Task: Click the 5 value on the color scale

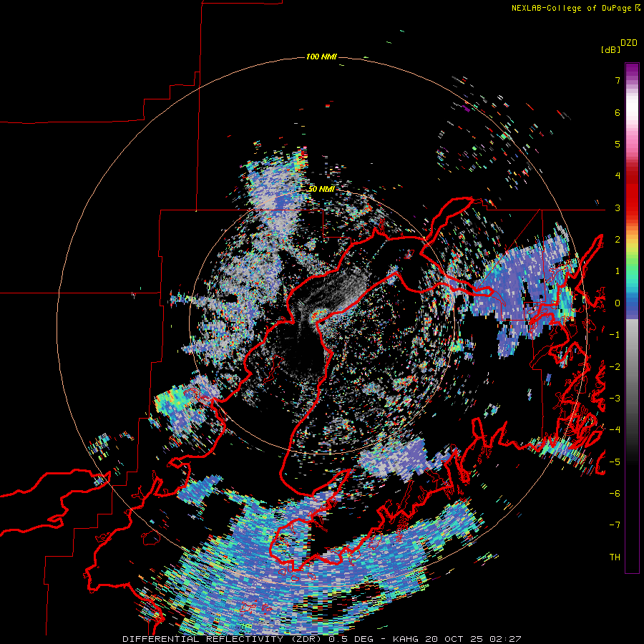Action: 618,144
